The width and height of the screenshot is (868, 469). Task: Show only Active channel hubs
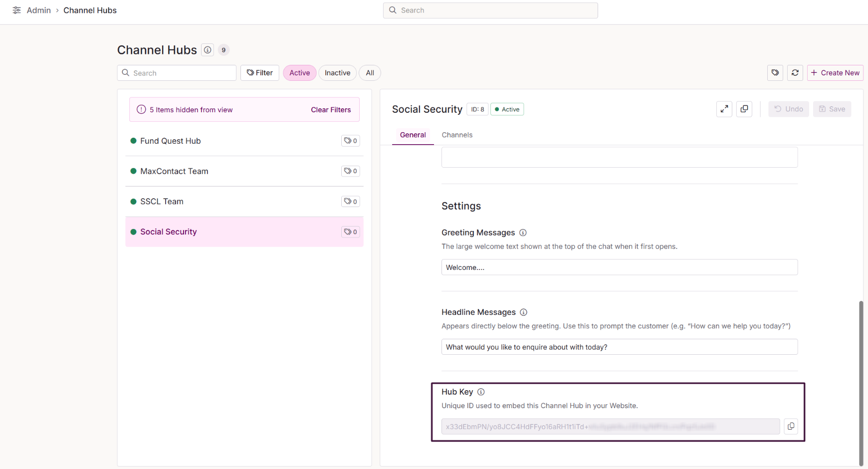click(x=299, y=73)
